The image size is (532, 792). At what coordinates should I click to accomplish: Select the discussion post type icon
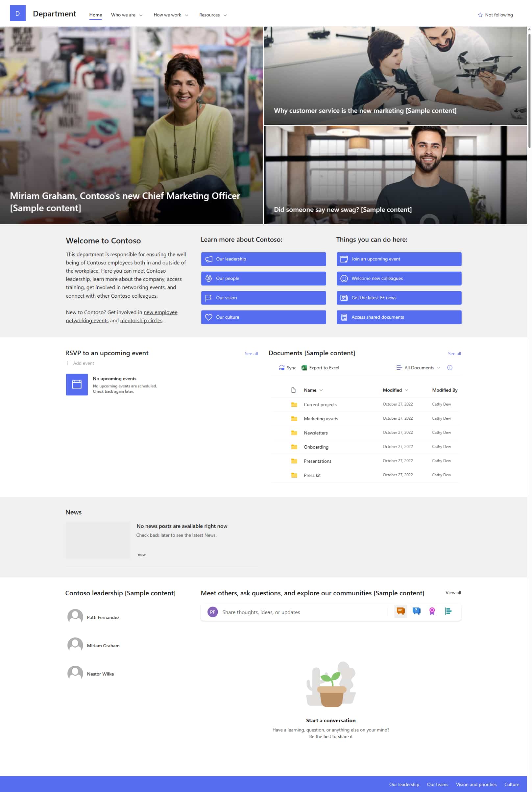coord(400,611)
